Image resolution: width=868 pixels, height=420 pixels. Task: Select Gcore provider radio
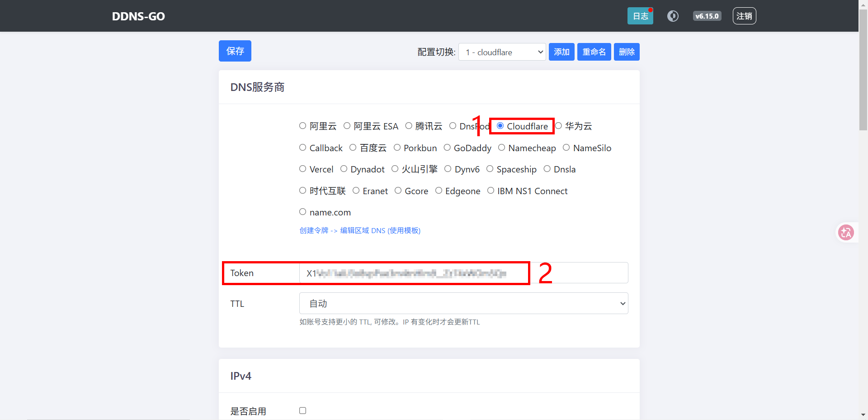pos(398,191)
